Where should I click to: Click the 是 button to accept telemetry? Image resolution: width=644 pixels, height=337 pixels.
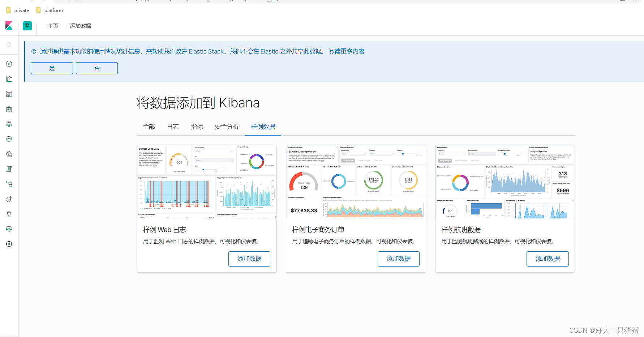tap(52, 68)
